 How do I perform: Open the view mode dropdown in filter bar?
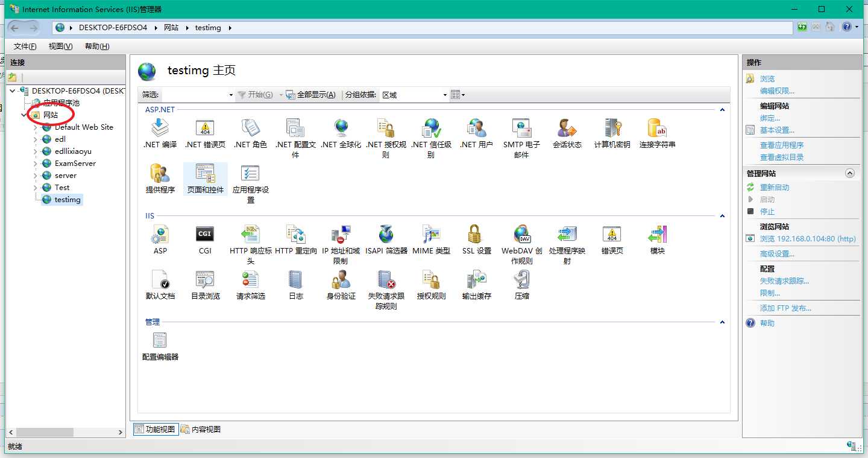458,95
